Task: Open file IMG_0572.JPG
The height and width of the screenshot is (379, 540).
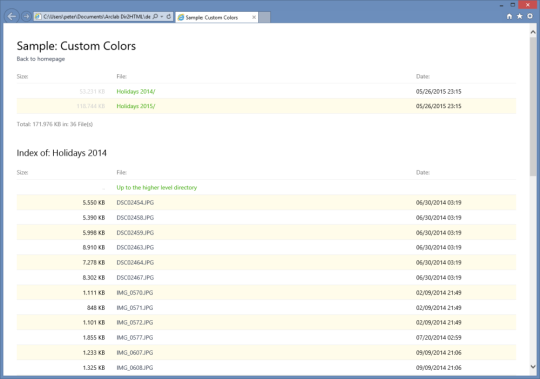Action: (135, 323)
